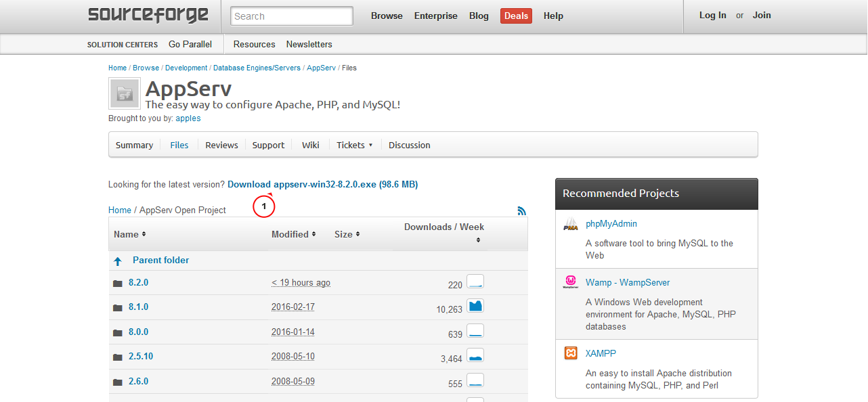Open the apples author link
The image size is (868, 402).
click(188, 118)
